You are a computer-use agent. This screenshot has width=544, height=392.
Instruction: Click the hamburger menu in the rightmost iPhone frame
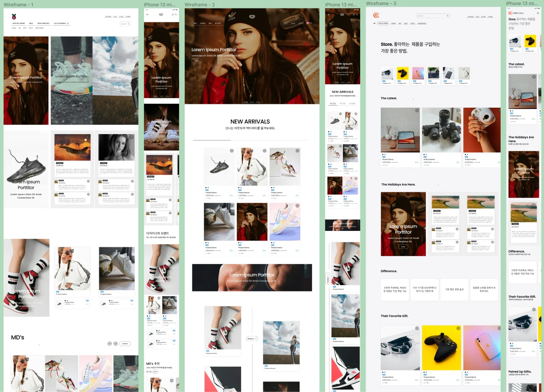tap(538, 13)
